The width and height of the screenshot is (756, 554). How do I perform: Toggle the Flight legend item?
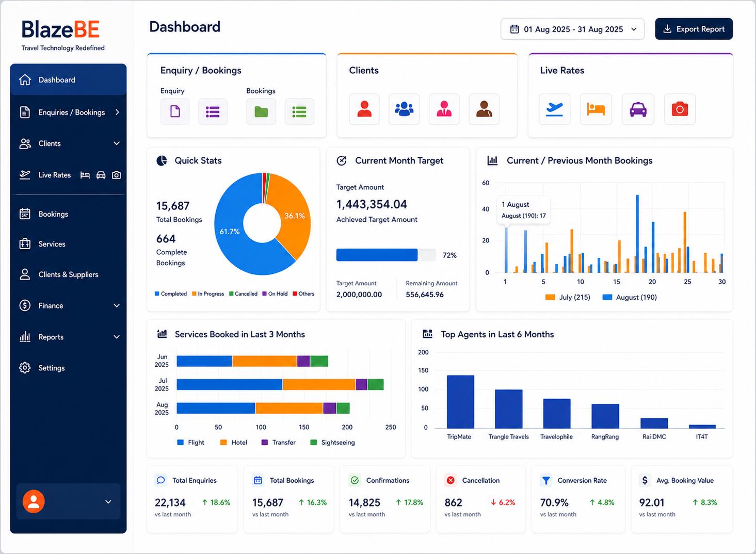pos(190,443)
